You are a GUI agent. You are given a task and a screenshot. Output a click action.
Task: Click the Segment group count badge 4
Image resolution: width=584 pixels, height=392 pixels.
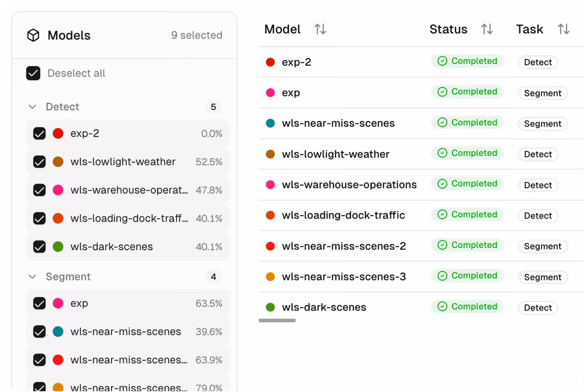pyautogui.click(x=213, y=277)
